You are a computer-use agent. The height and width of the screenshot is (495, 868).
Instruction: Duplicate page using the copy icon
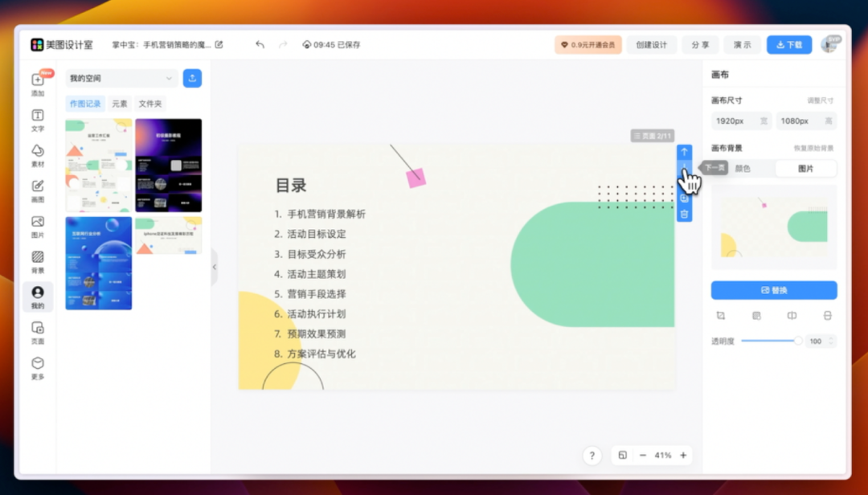click(x=684, y=198)
